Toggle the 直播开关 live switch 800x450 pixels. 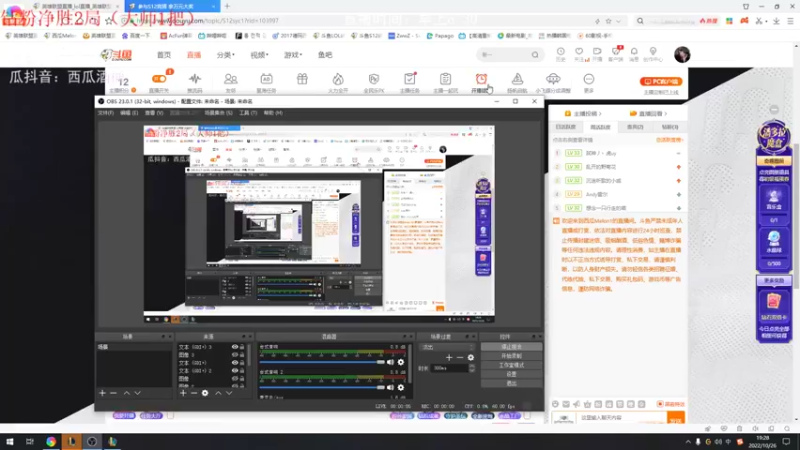pyautogui.click(x=159, y=79)
